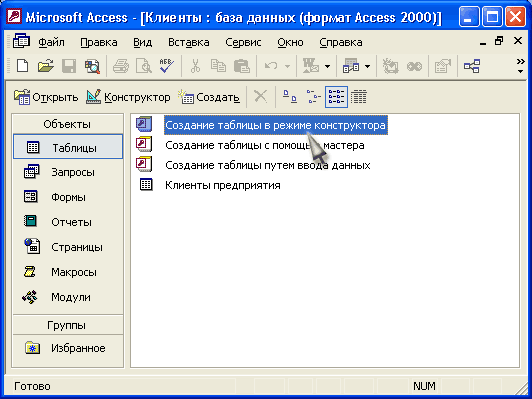This screenshot has width=532, height=399.
Task: Expand the Undo dropdown arrow
Action: pos(287,66)
